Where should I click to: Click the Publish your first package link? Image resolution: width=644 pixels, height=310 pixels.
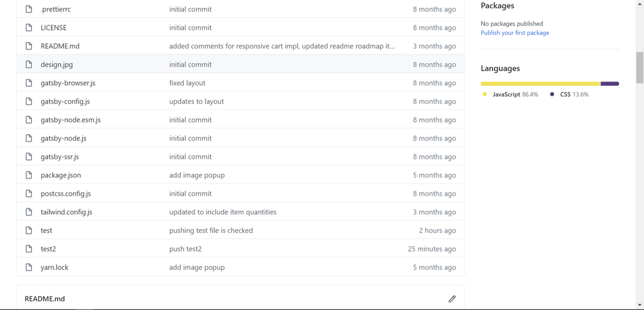click(x=515, y=33)
